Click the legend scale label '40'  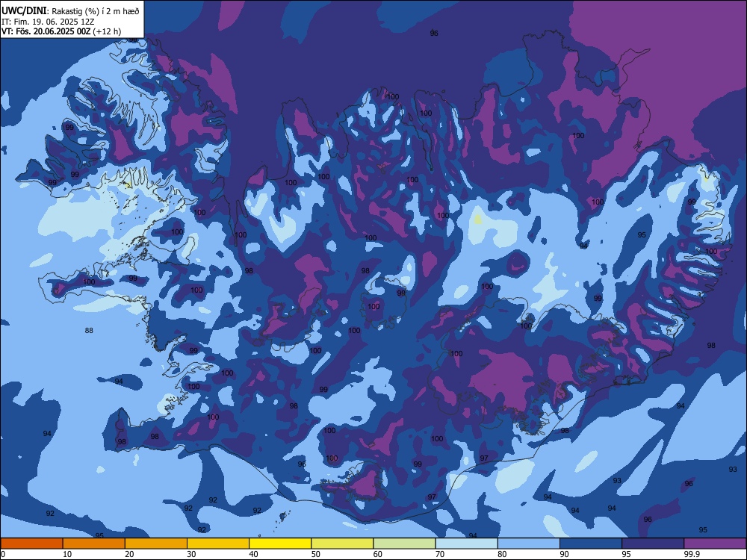click(x=254, y=554)
